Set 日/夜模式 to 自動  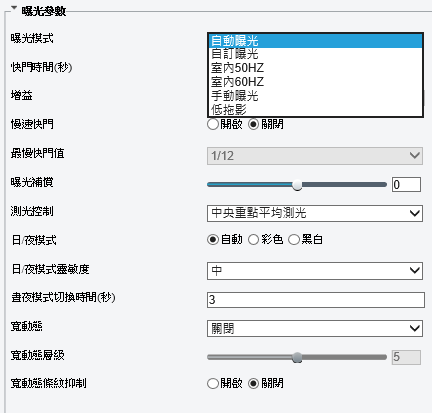coord(213,240)
